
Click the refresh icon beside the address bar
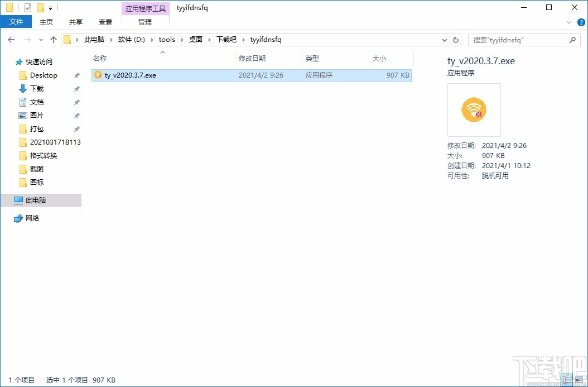click(456, 40)
